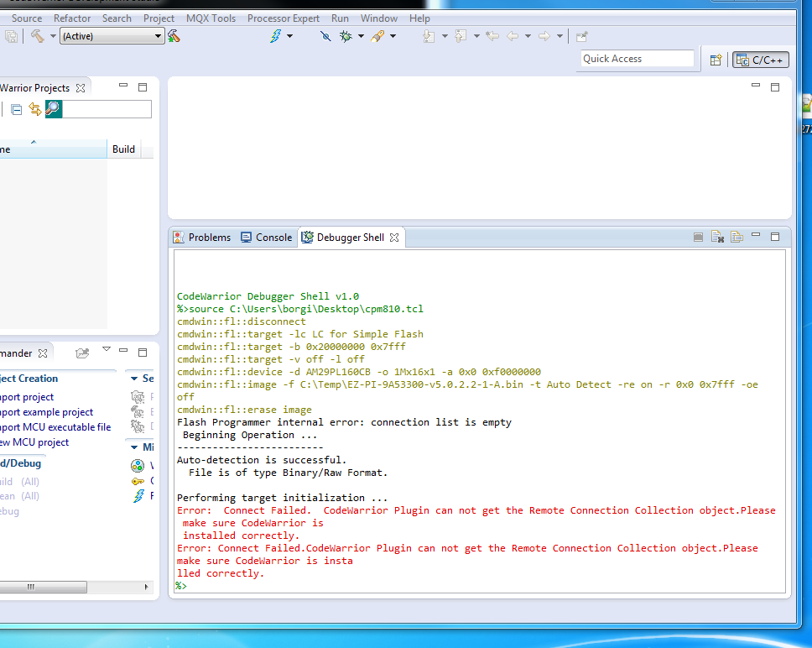Click Import MCU executable file link
Screen dimensions: 812x648
57,427
